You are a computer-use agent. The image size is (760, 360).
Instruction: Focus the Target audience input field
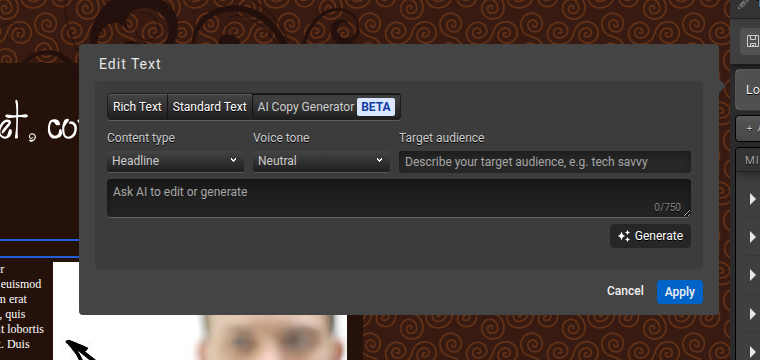click(x=545, y=162)
